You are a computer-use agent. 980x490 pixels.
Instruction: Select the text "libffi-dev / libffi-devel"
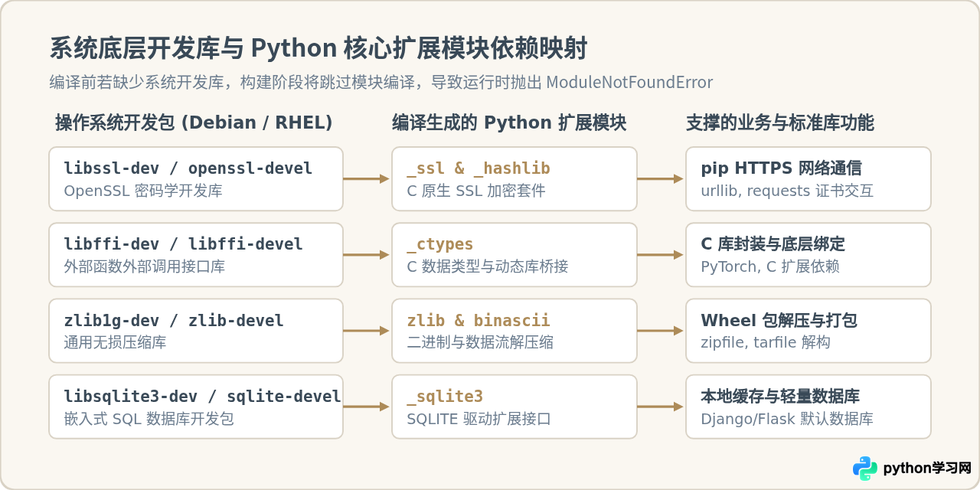pyautogui.click(x=183, y=244)
